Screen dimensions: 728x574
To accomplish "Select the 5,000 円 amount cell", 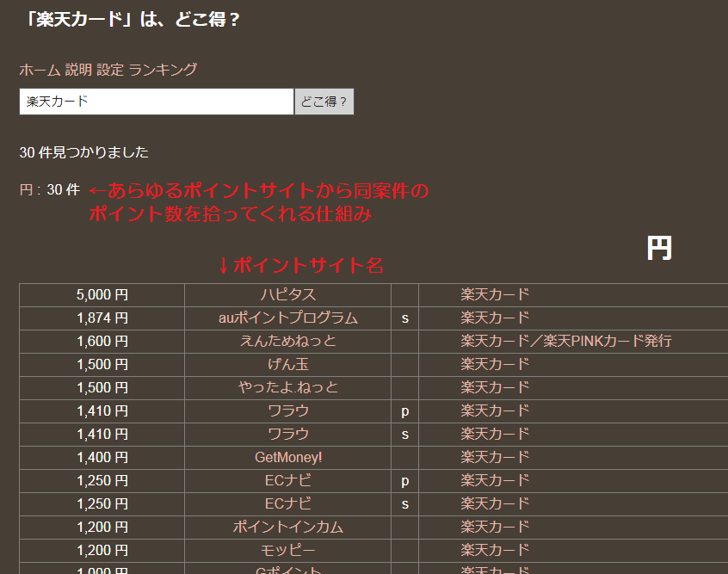I will coord(102,295).
